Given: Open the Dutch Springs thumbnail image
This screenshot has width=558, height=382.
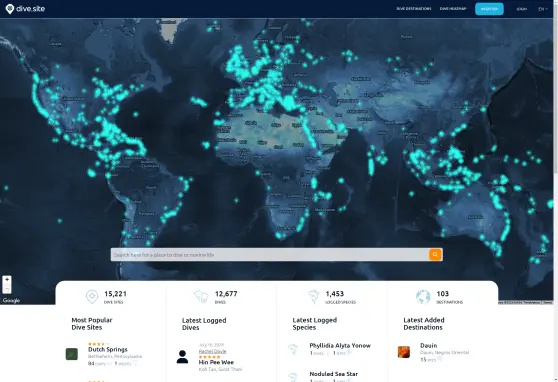Looking at the screenshot, I should click(x=72, y=354).
